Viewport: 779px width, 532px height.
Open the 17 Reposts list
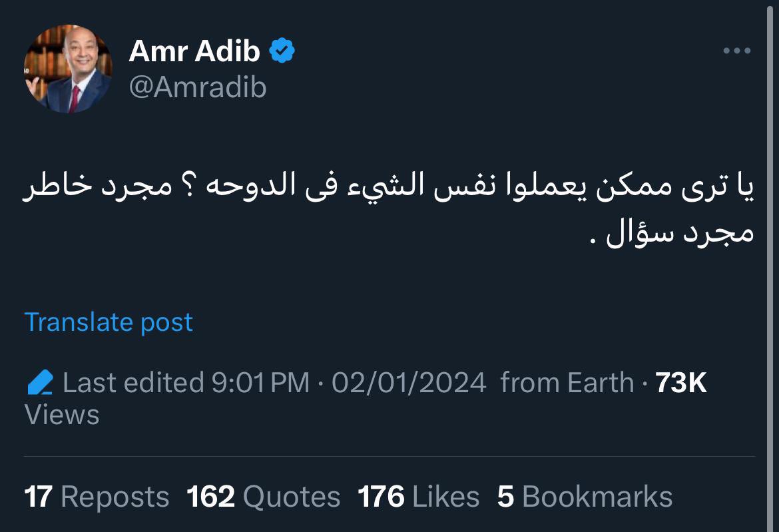(97, 497)
